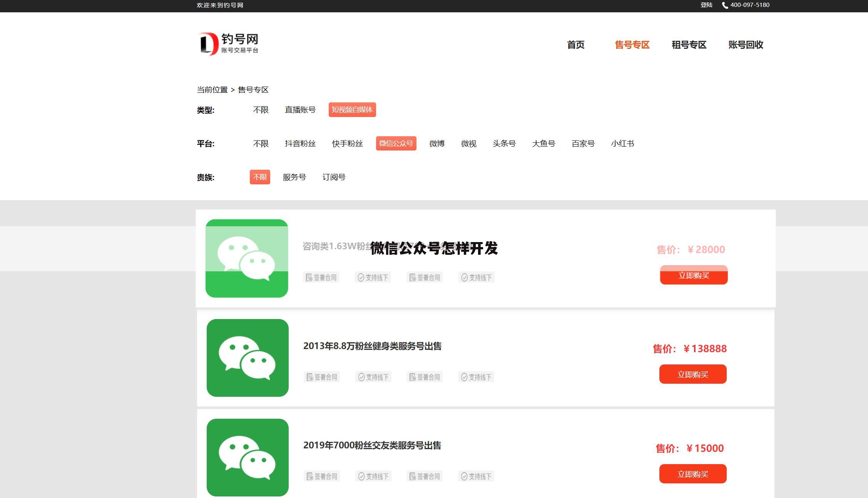The image size is (868, 498).
Task: Open 账号回收 navigation tab
Action: pyautogui.click(x=746, y=45)
